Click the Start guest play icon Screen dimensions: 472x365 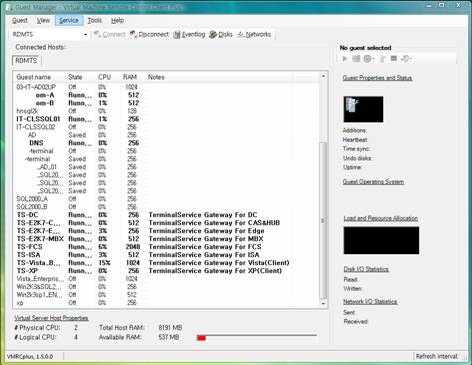(345, 59)
